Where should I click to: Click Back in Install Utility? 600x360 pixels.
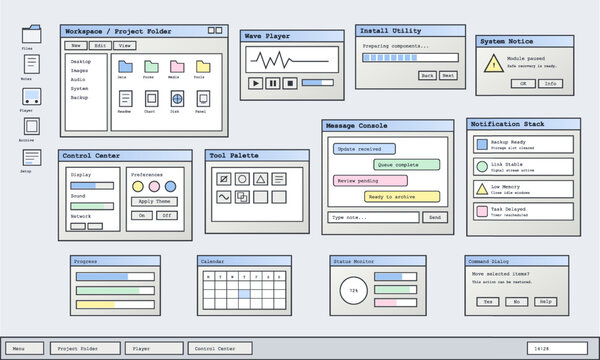pos(427,75)
